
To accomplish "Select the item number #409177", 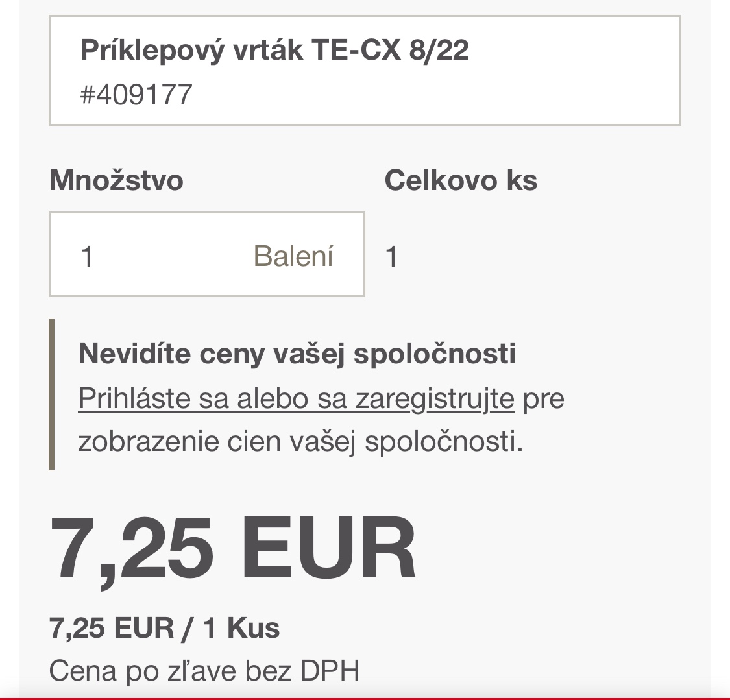I will click(136, 95).
